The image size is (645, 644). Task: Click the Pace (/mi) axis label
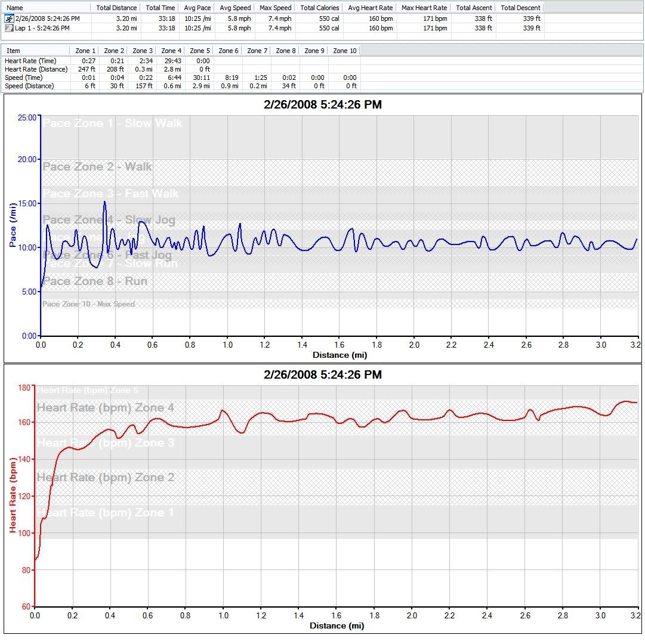pyautogui.click(x=13, y=225)
